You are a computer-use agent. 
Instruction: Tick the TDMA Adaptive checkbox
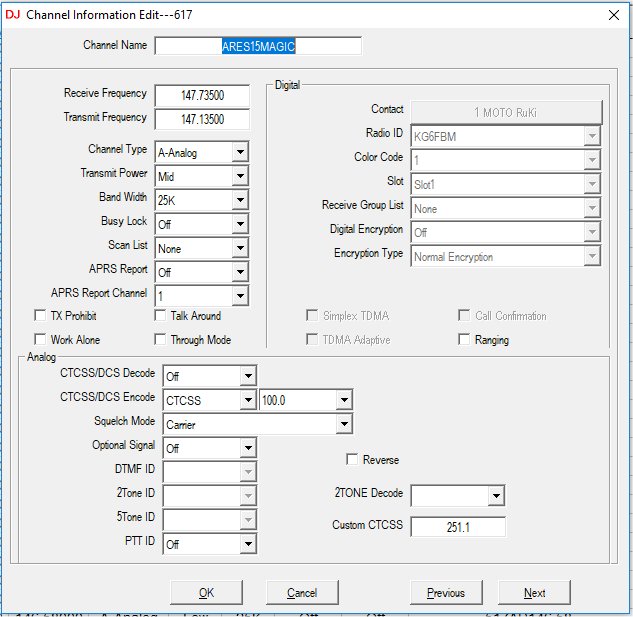click(x=312, y=339)
